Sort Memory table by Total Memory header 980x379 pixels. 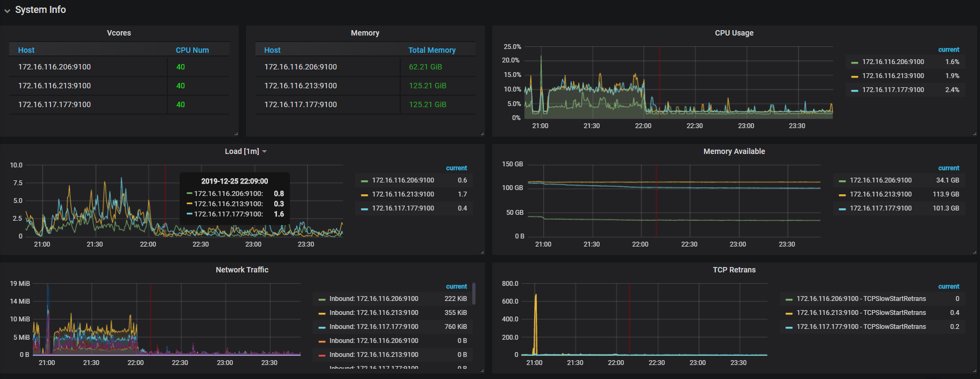pyautogui.click(x=431, y=50)
